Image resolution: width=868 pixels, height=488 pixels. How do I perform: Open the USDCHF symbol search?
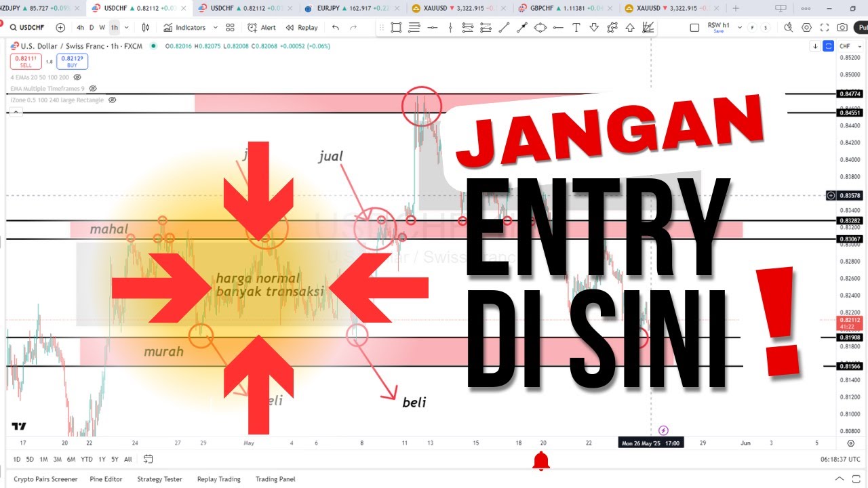pyautogui.click(x=26, y=28)
